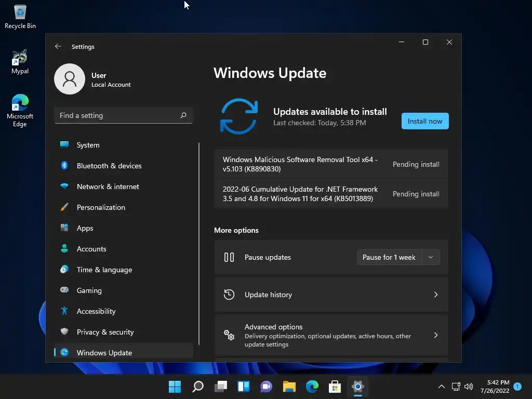The width and height of the screenshot is (532, 399).
Task: Open taskbar Search
Action: click(198, 387)
